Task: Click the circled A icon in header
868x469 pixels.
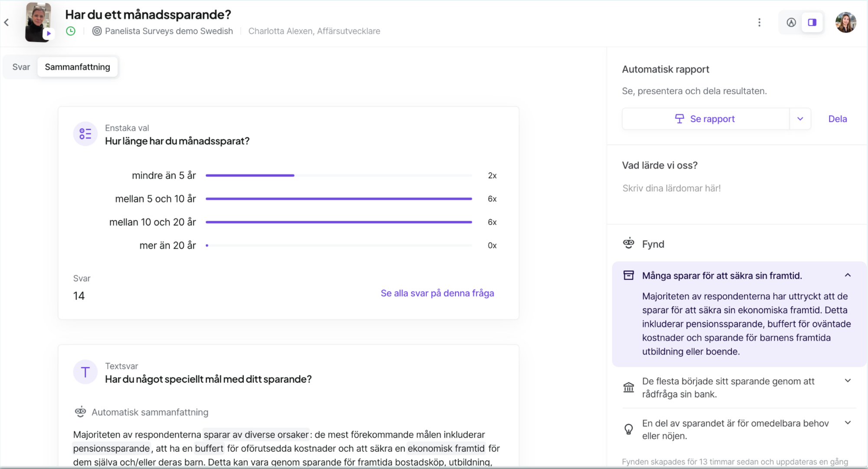Action: click(x=791, y=23)
